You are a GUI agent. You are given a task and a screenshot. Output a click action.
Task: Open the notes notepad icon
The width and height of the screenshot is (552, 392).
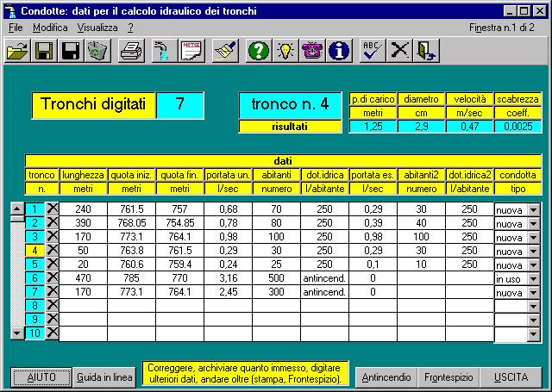tap(191, 51)
